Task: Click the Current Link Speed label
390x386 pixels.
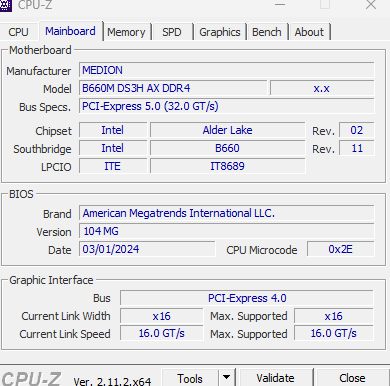Action: [65, 334]
